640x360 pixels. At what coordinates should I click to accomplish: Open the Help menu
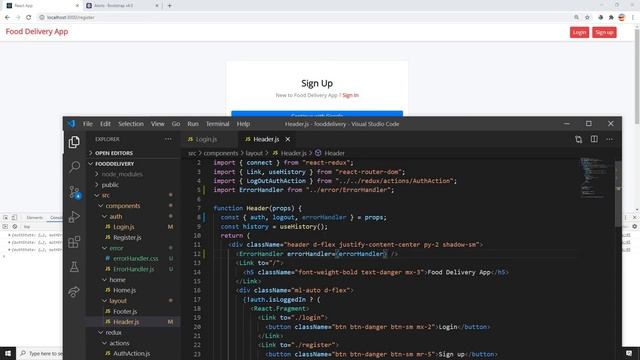243,124
